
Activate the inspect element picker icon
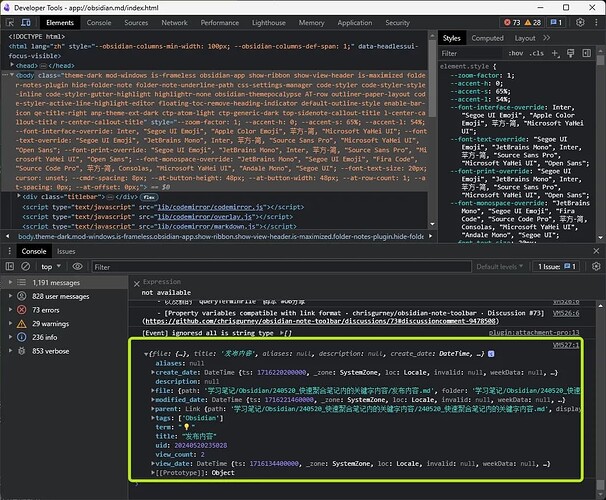pos(10,22)
